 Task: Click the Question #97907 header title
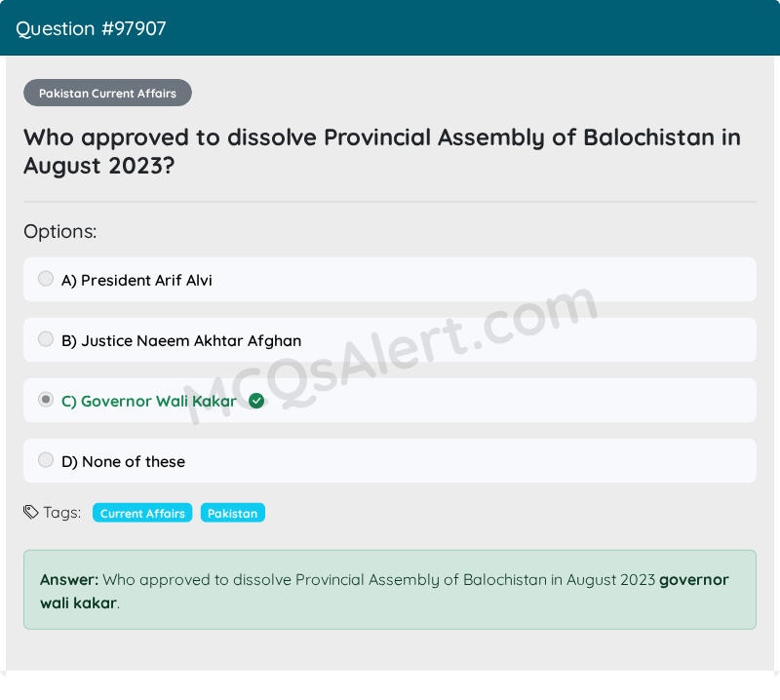(91, 28)
